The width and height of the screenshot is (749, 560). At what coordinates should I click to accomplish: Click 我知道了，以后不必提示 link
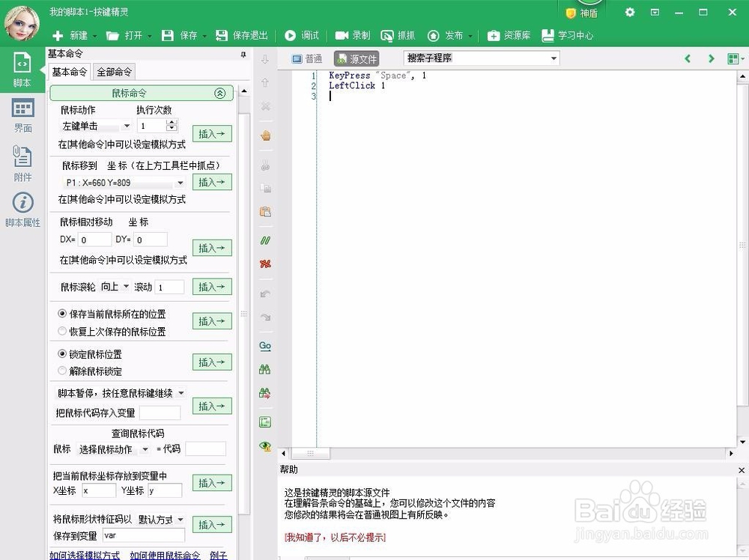pos(335,538)
